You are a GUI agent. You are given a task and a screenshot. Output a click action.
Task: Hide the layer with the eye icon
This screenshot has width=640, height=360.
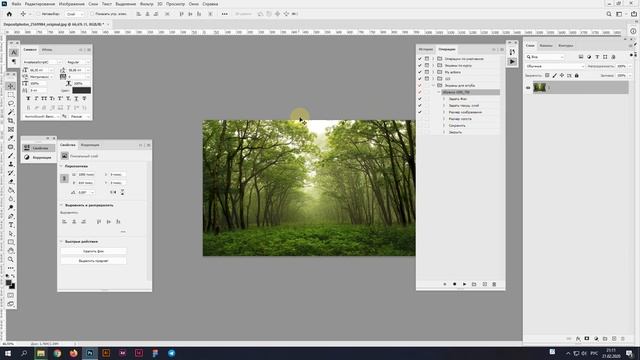(x=528, y=87)
